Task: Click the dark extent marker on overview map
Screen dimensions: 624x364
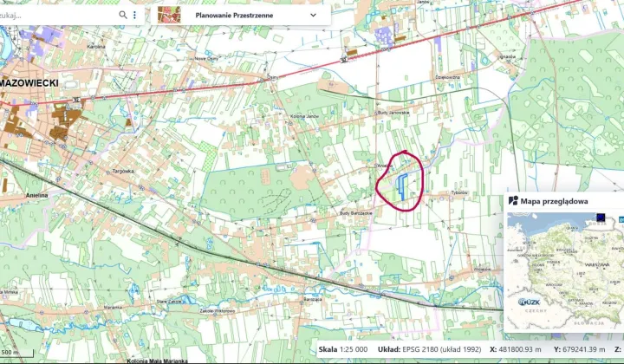Action: [601, 218]
